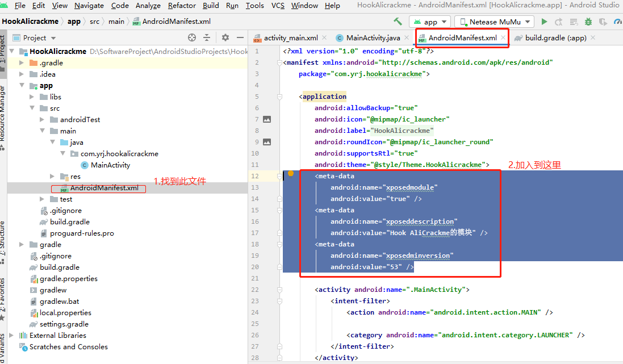Viewport: 623px width, 364px height.
Task: Click the HookAlicrackme breadcrumb
Action: point(30,22)
